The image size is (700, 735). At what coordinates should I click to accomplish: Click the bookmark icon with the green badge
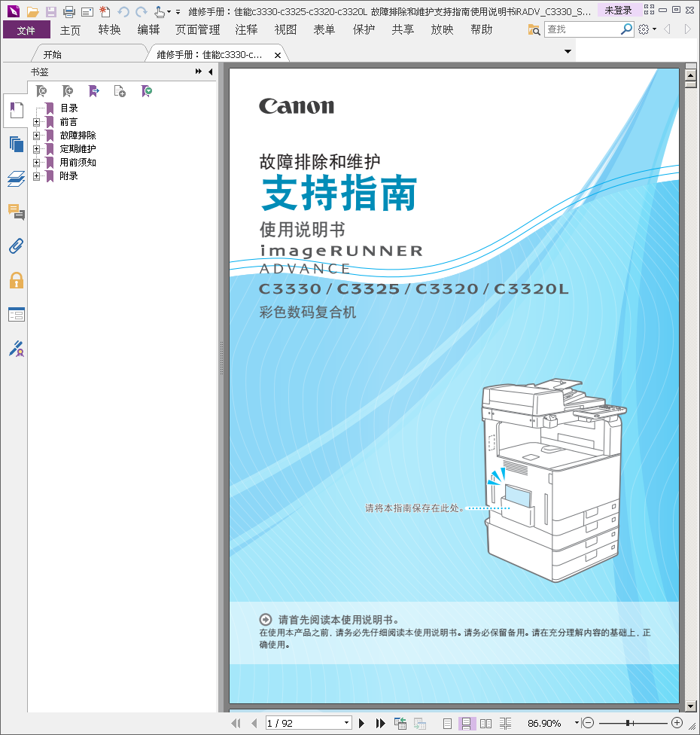147,90
